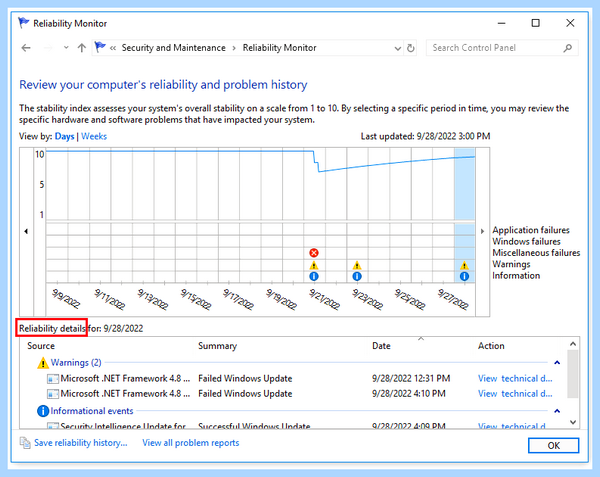Image resolution: width=600 pixels, height=477 pixels.
Task: View technical details for 4:10 PM warning
Action: click(515, 394)
